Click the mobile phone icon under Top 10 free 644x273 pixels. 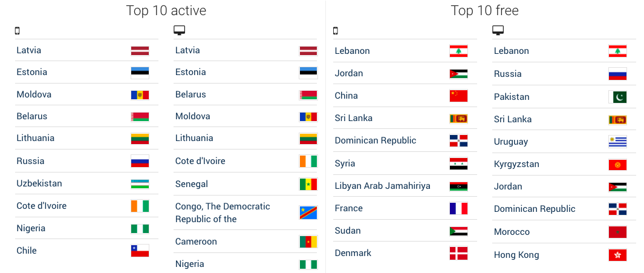click(336, 30)
